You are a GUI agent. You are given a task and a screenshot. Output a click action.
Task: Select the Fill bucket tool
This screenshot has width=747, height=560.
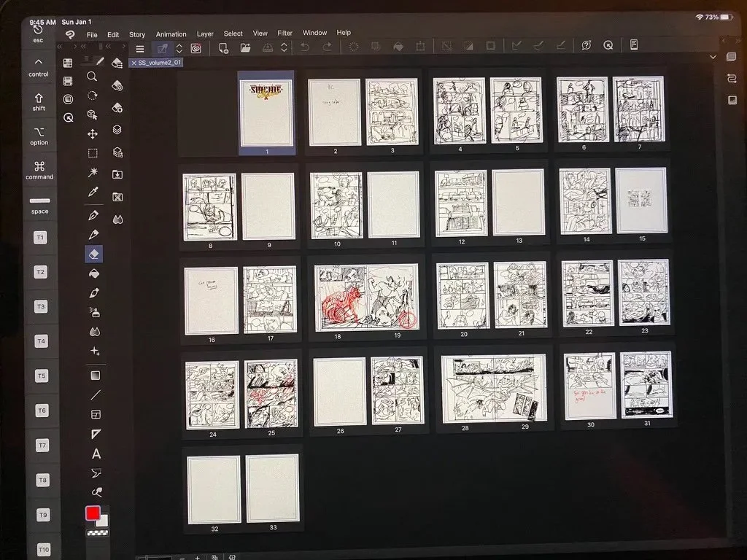(94, 273)
